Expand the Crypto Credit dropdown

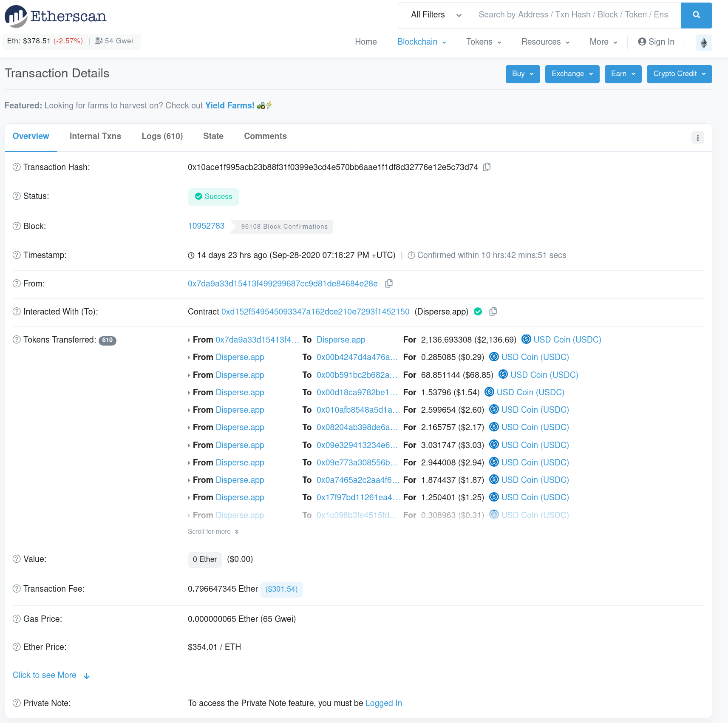pyautogui.click(x=679, y=74)
